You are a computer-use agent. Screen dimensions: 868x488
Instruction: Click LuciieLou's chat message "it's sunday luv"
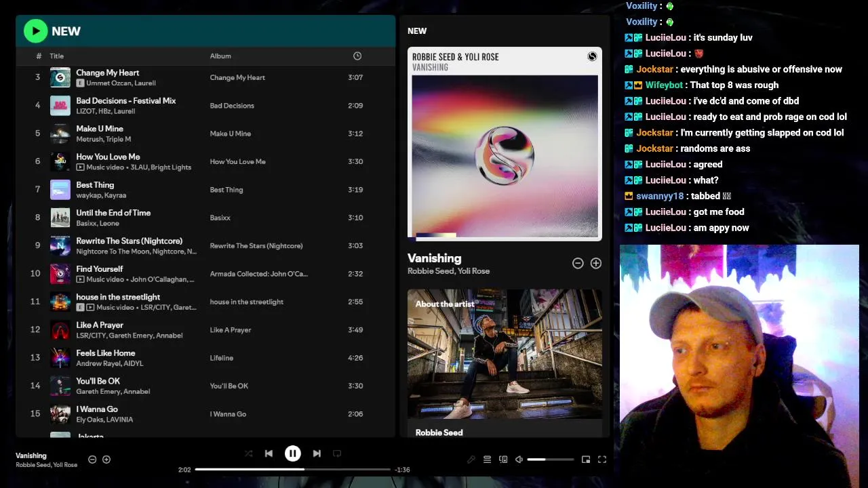[x=723, y=37]
